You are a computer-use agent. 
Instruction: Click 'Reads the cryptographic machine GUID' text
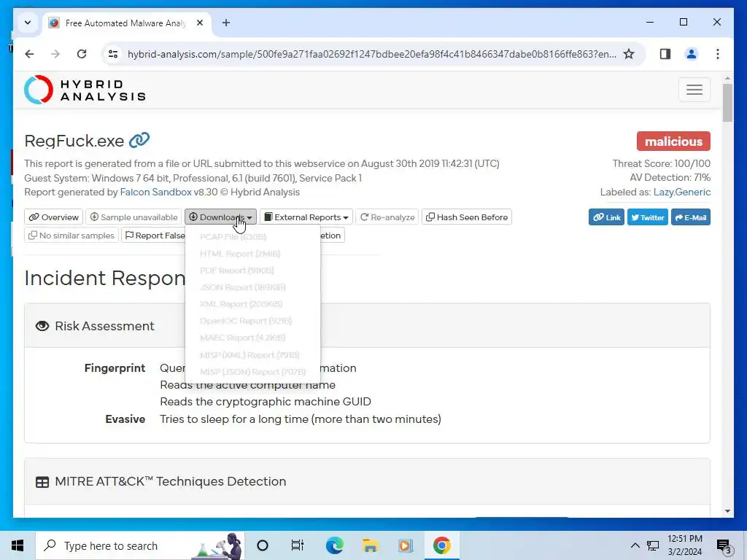click(266, 402)
